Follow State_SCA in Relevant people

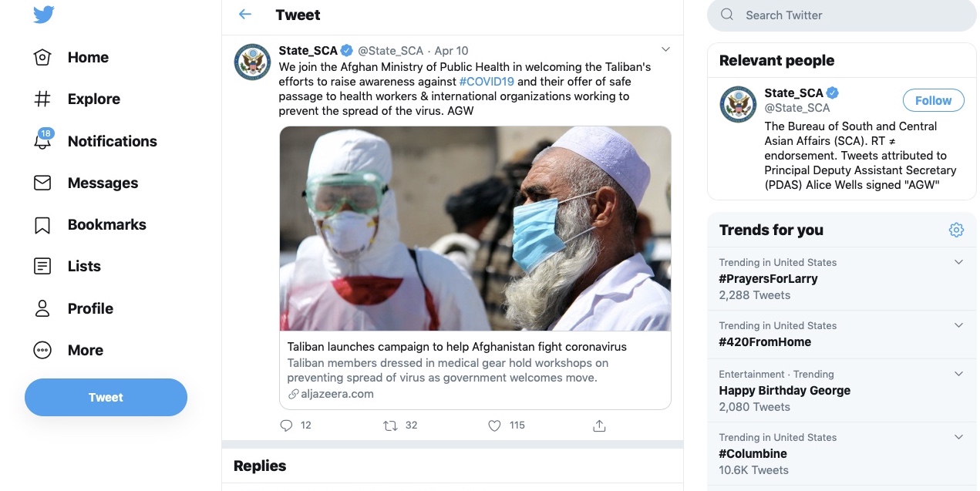933,100
